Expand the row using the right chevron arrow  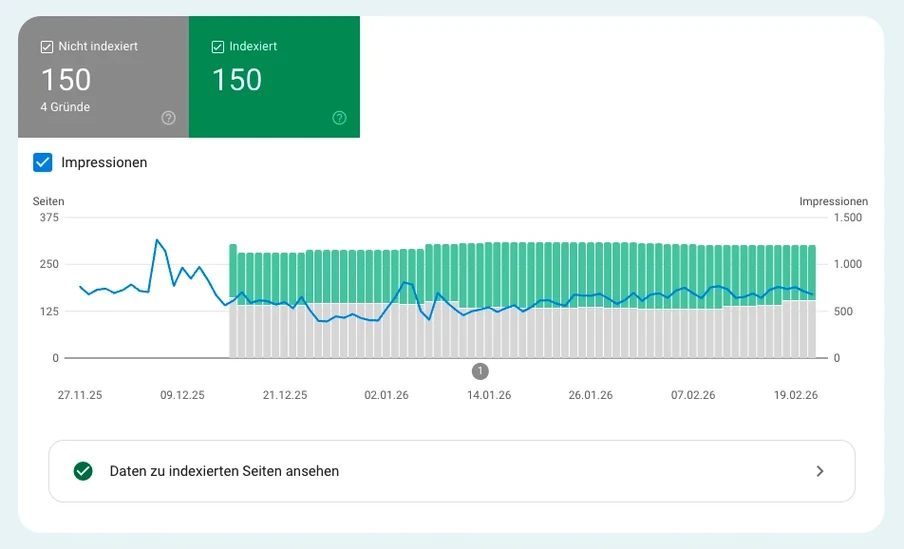pyautogui.click(x=820, y=471)
